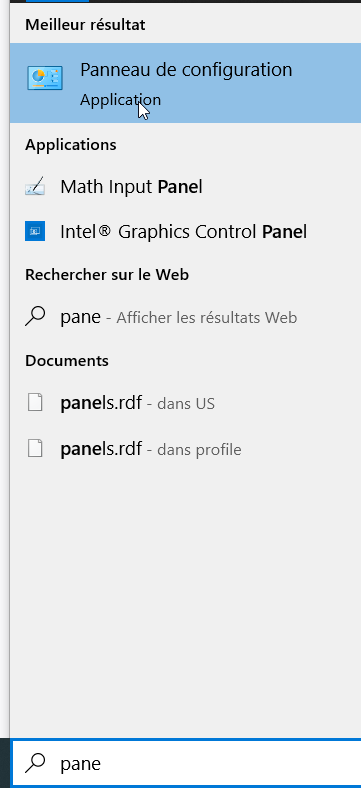Click the Meilleur résultat section header
The height and width of the screenshot is (788, 361).
(85, 25)
